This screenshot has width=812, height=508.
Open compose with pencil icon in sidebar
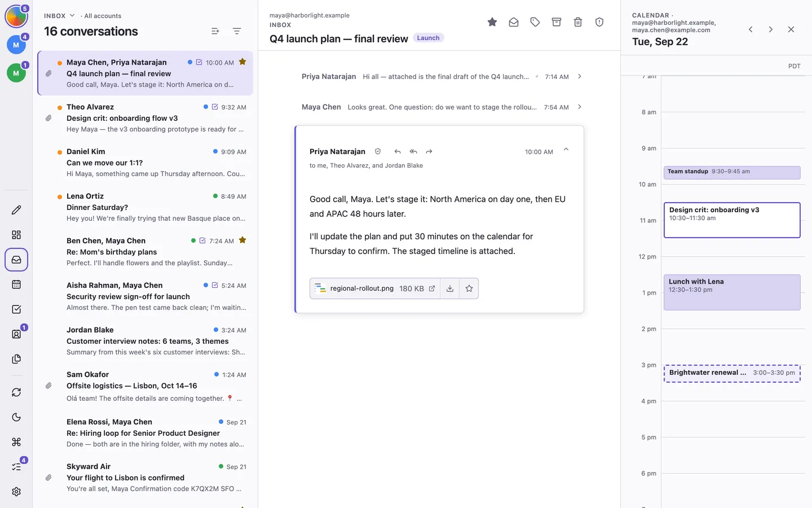pos(16,210)
